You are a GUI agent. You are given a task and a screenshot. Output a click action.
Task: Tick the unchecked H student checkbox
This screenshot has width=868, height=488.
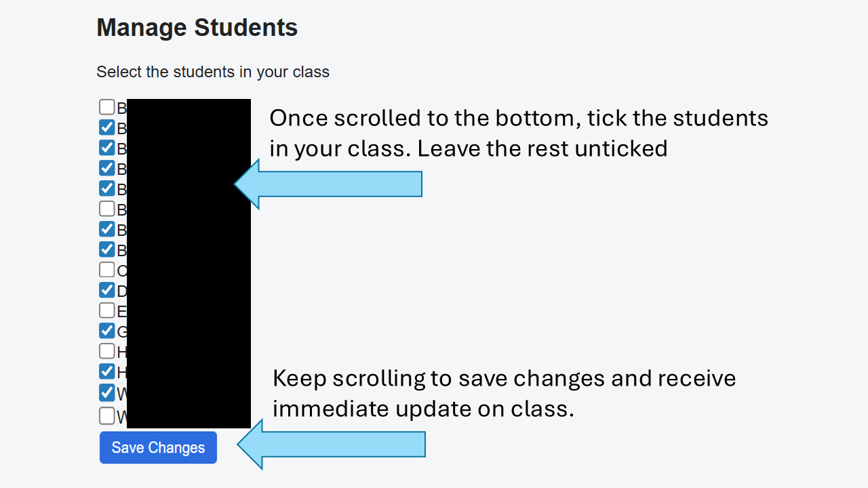tap(106, 351)
